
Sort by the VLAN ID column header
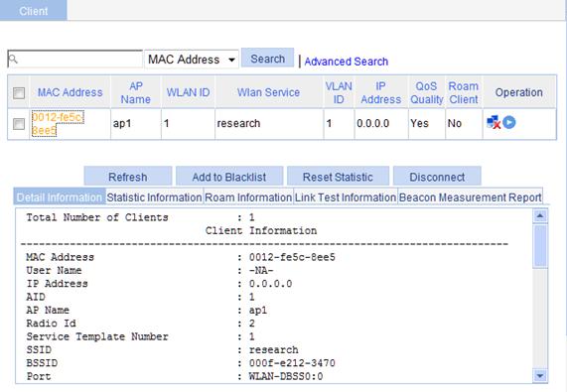[x=339, y=93]
